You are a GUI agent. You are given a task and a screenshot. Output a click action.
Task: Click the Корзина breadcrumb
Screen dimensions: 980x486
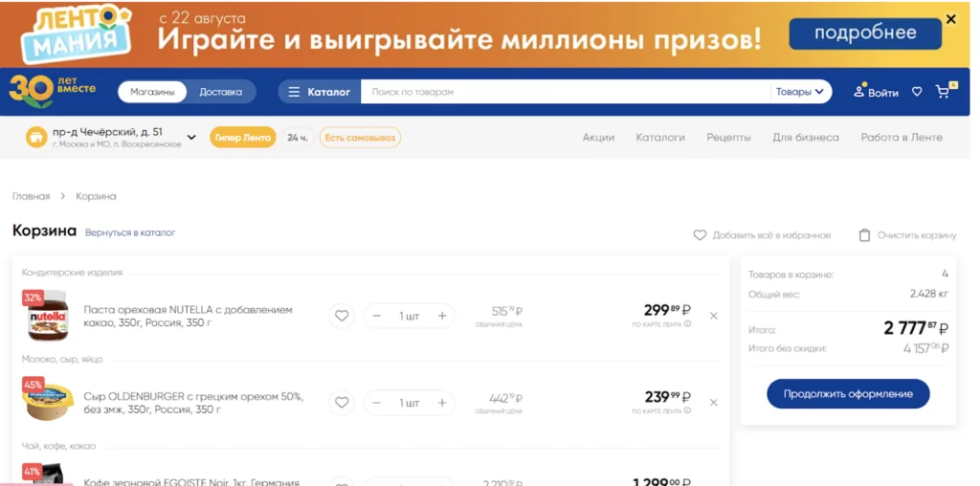tap(97, 196)
